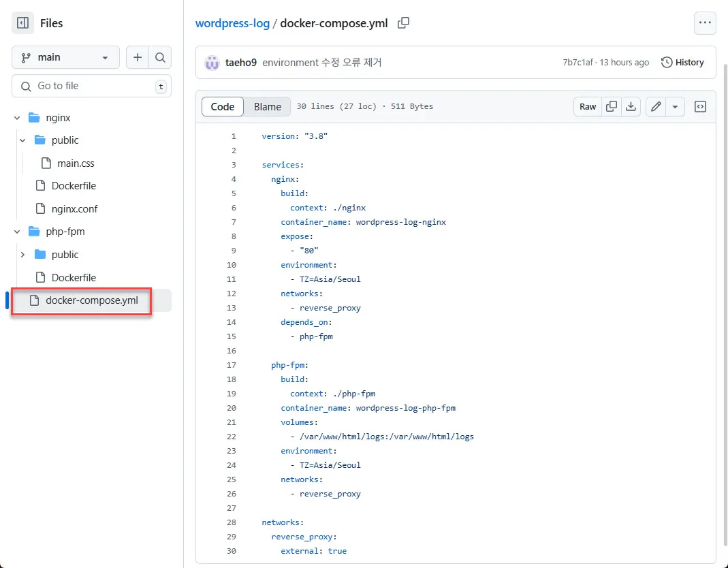Image resolution: width=728 pixels, height=568 pixels.
Task: Expand the public folder under php-fpm
Action: tap(22, 254)
